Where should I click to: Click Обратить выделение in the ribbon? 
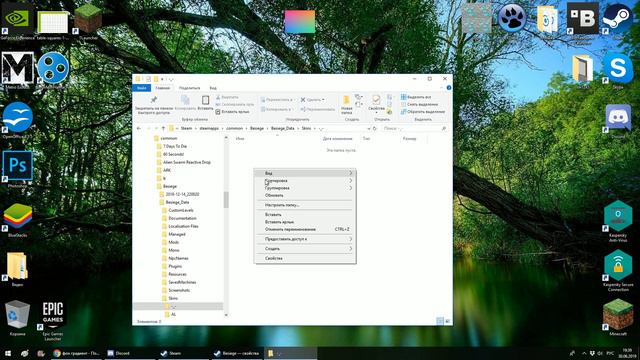(422, 112)
